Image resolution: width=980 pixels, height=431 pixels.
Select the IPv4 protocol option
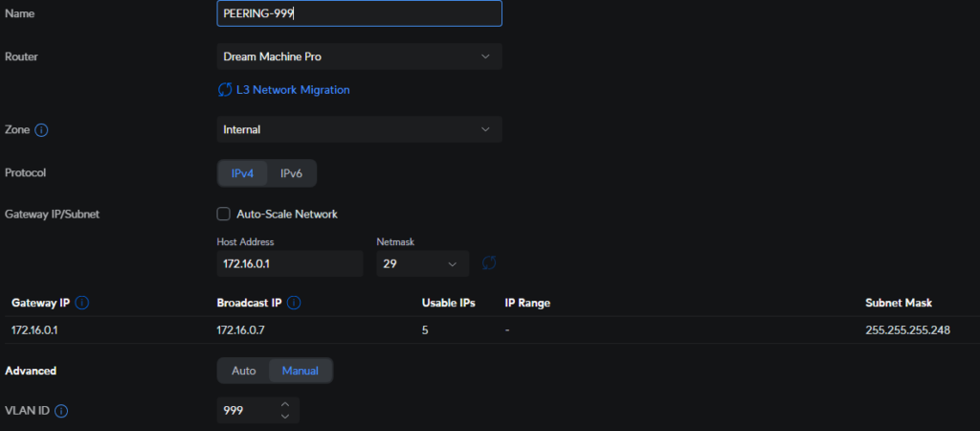[x=242, y=173]
